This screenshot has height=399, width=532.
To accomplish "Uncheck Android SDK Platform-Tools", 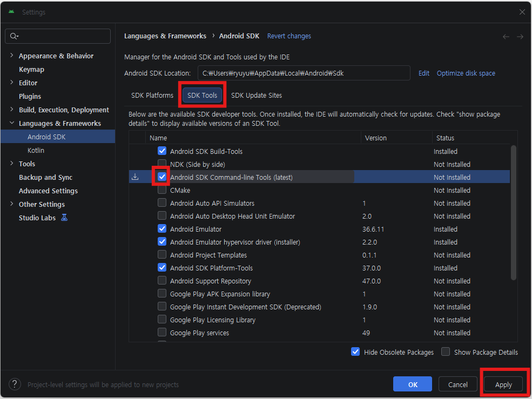I will pos(162,267).
